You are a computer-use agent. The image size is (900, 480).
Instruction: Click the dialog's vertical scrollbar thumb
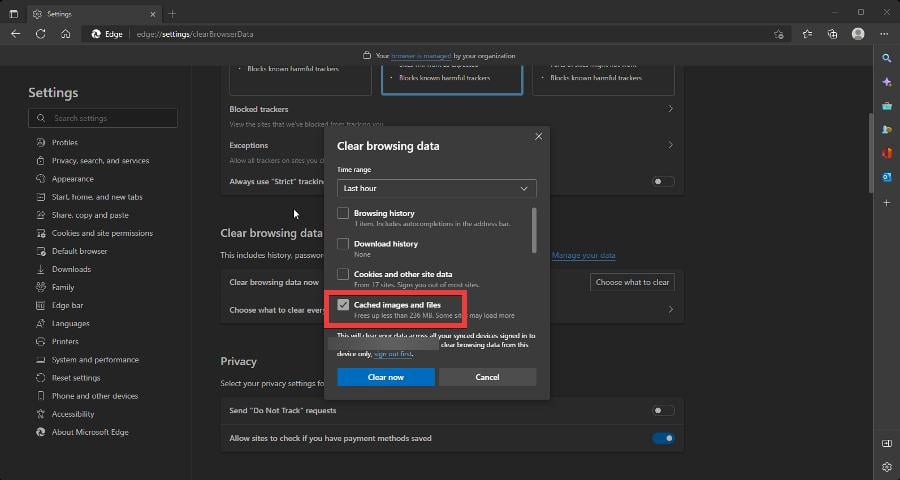pos(534,230)
